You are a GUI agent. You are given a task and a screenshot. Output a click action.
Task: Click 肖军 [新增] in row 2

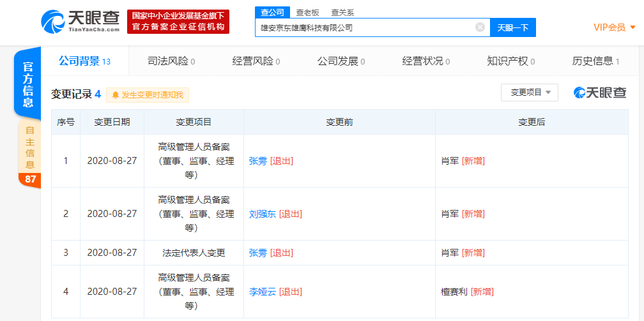click(x=463, y=214)
